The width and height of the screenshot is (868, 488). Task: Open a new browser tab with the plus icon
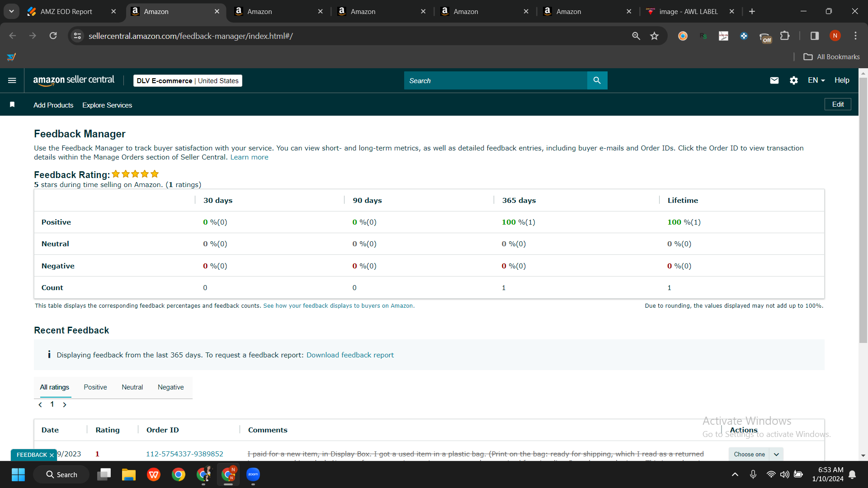point(752,11)
